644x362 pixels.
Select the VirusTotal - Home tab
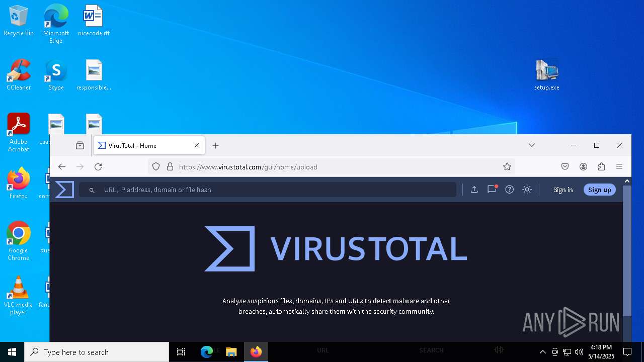[149, 145]
